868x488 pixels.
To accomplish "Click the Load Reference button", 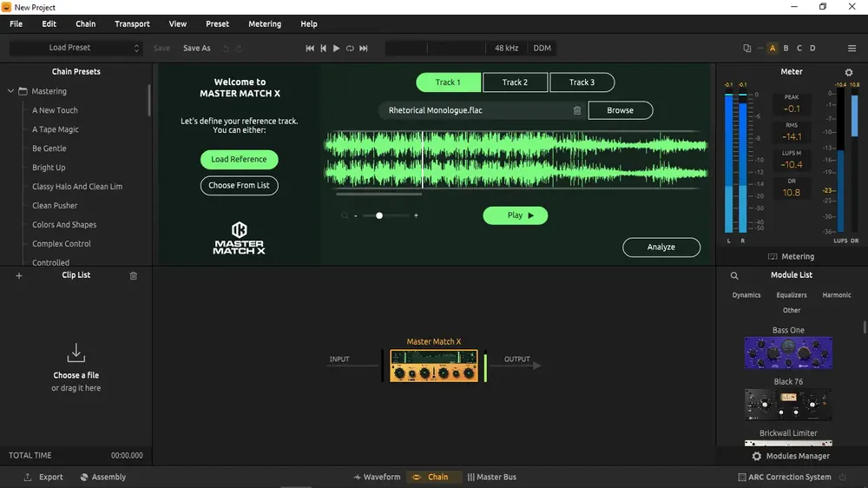I will coord(240,159).
